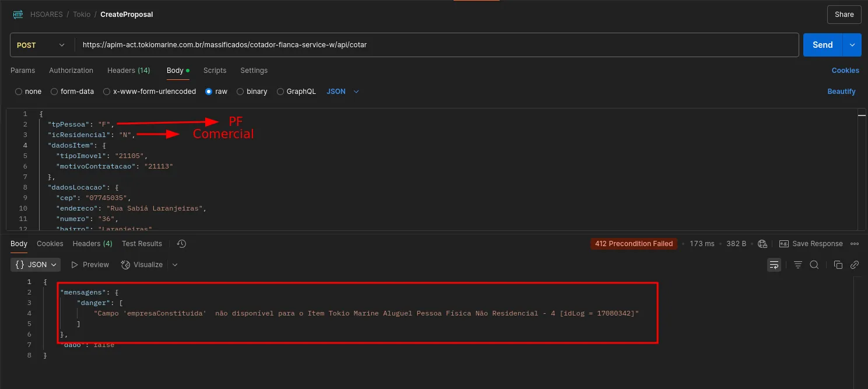Toggle word wrap in response viewer
This screenshot has width=868, height=389.
pyautogui.click(x=774, y=265)
